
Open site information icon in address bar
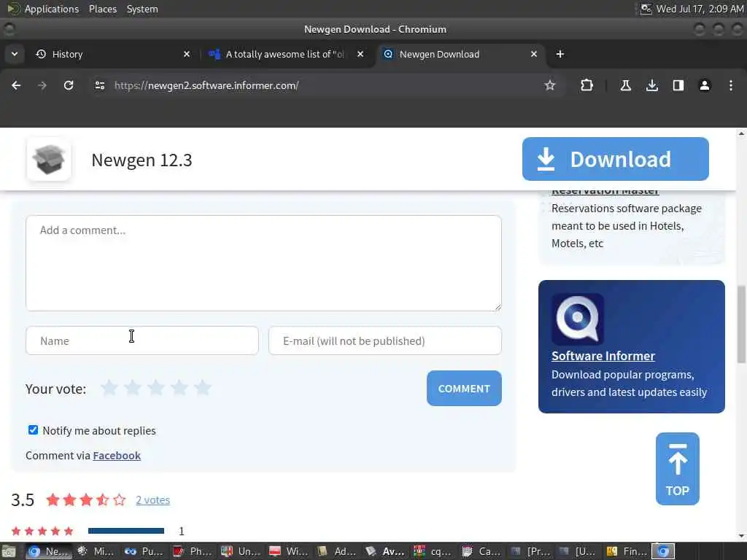99,85
